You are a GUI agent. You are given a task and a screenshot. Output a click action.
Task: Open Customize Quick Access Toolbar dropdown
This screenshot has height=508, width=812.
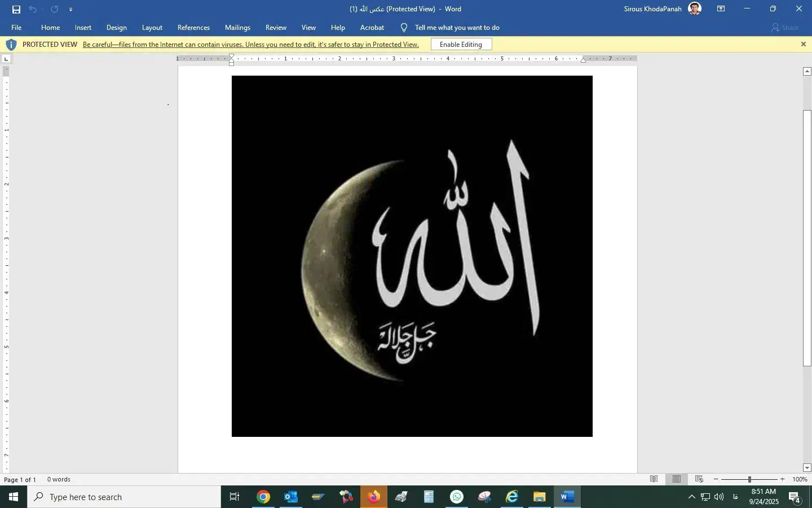coord(70,10)
